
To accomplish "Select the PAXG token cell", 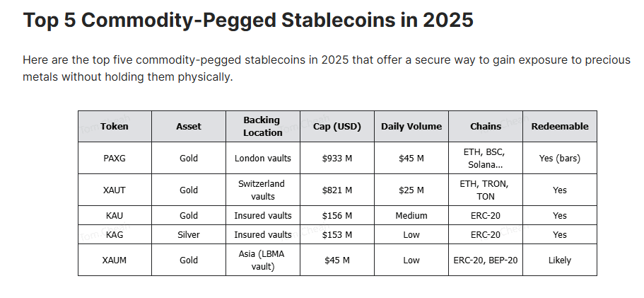I will [115, 159].
